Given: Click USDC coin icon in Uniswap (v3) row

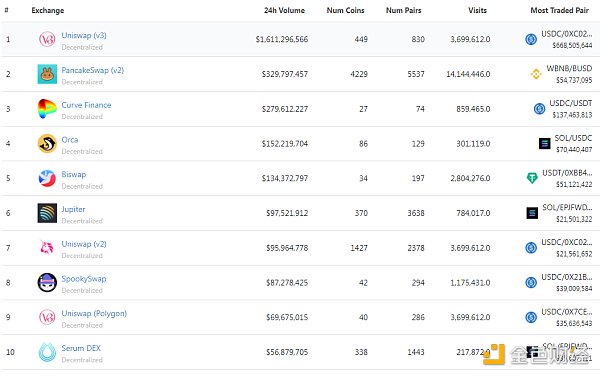Looking at the screenshot, I should [531, 39].
